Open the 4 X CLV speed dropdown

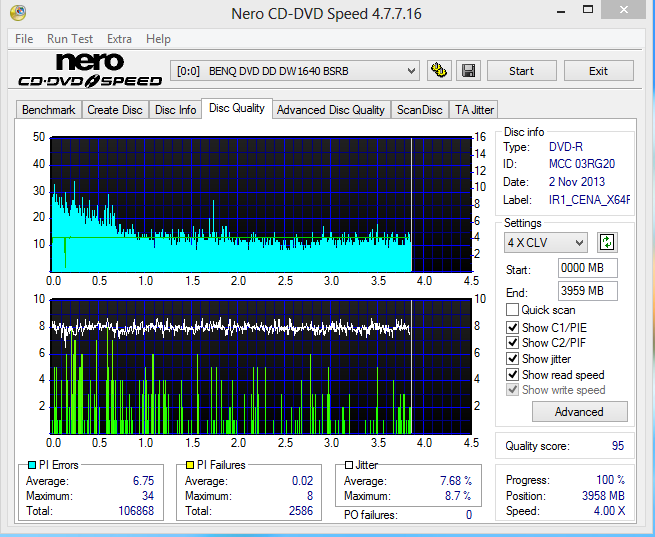pos(546,242)
